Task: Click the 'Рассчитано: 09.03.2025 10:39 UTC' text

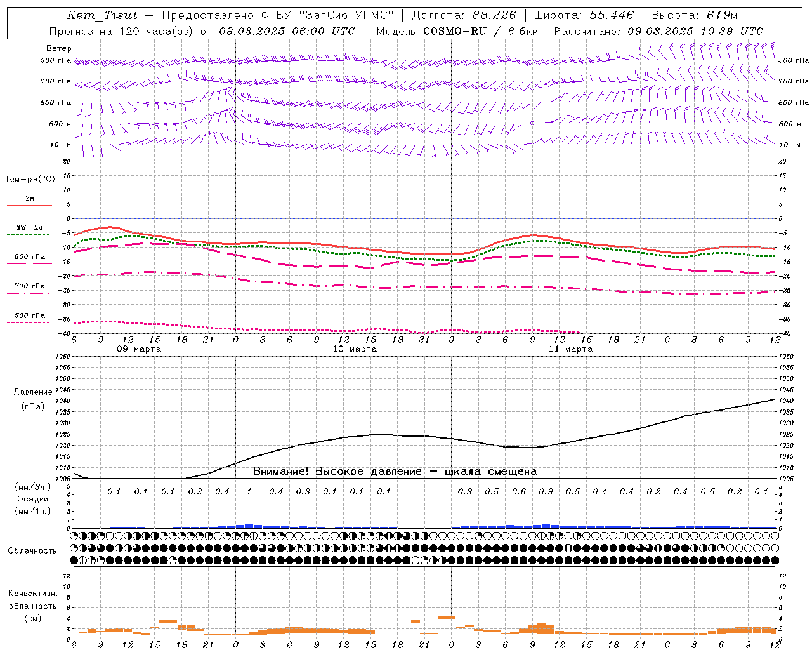Action: (658, 31)
